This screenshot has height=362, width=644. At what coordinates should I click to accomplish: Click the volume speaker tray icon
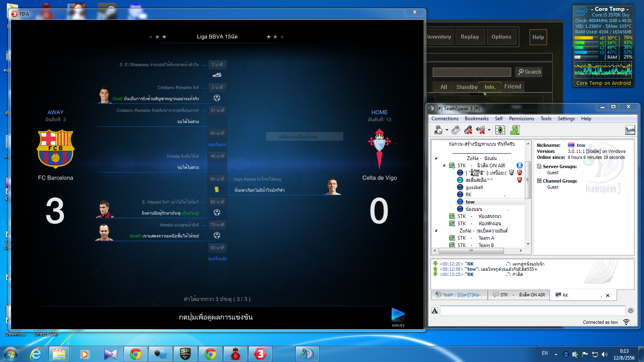click(x=605, y=354)
